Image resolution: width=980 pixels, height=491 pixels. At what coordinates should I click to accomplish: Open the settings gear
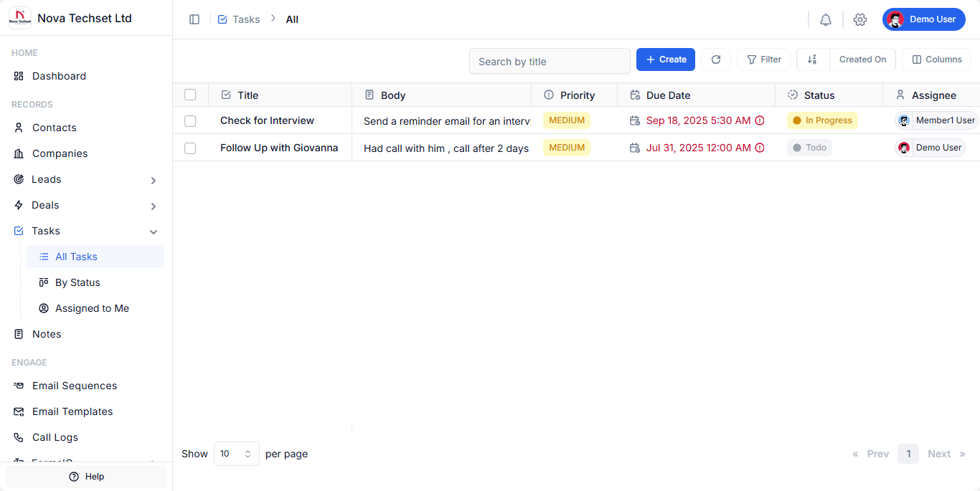pyautogui.click(x=859, y=19)
